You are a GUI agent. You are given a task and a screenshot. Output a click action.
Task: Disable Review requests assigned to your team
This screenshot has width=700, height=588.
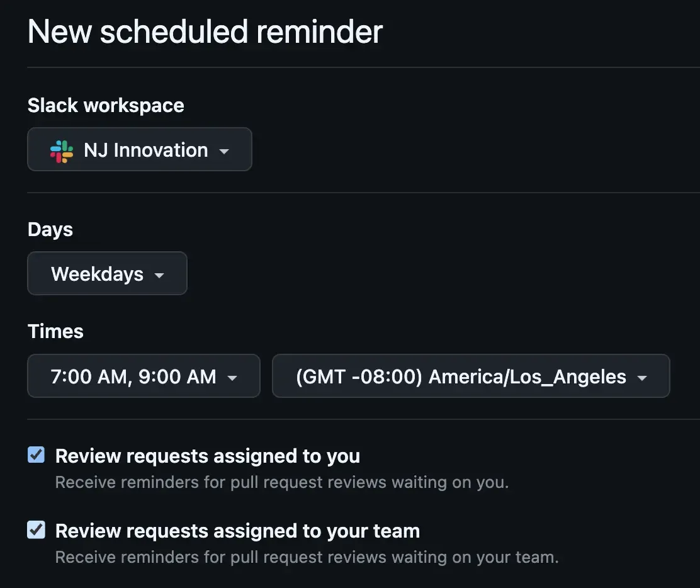tap(36, 529)
